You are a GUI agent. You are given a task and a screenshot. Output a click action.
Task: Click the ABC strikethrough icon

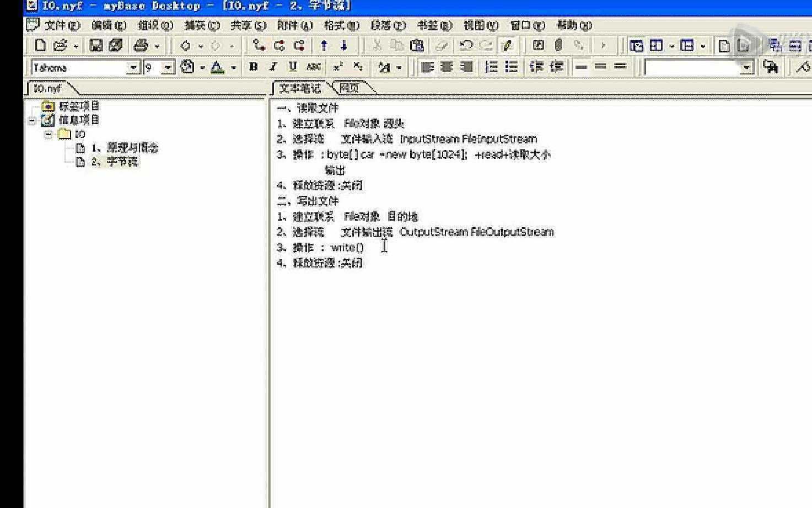pyautogui.click(x=313, y=67)
